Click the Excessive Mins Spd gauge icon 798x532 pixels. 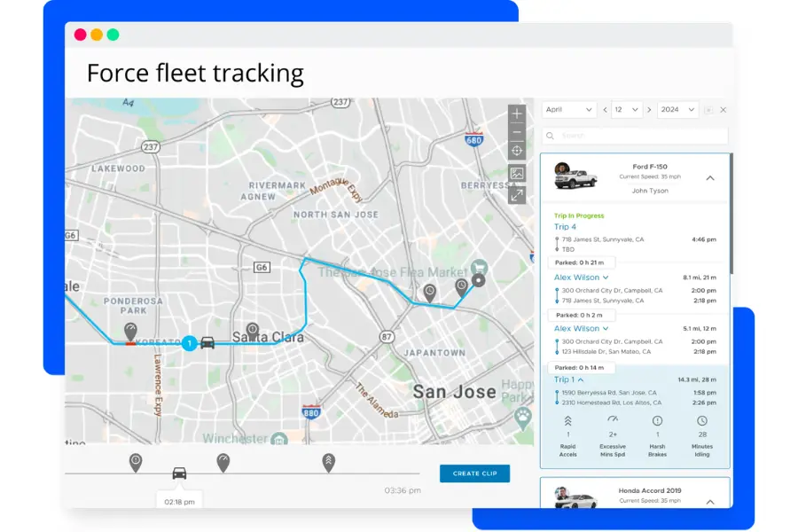613,420
